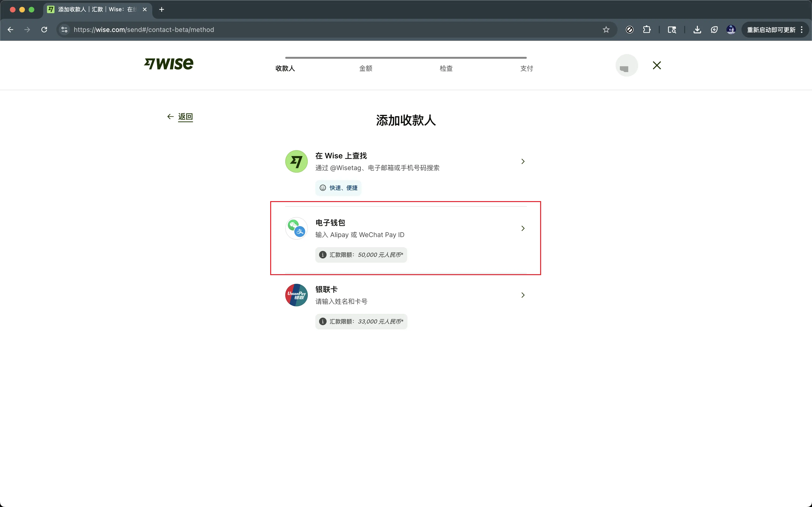Reload the page
The image size is (812, 507).
[x=44, y=30]
